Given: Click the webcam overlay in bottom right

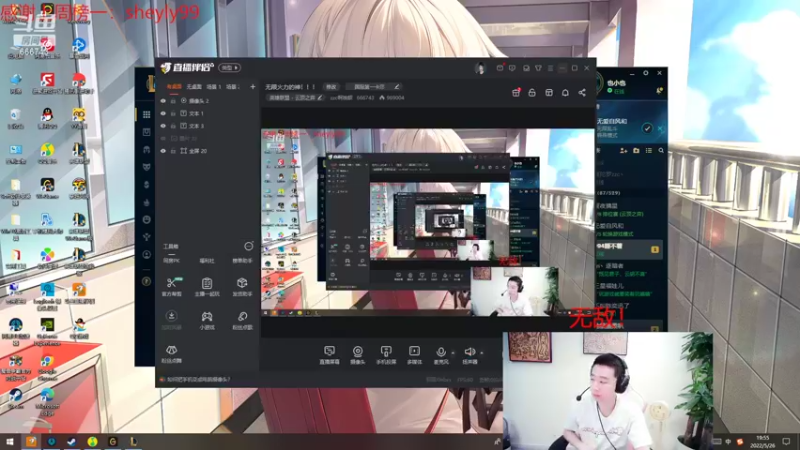Looking at the screenshot, I should coord(607,391).
